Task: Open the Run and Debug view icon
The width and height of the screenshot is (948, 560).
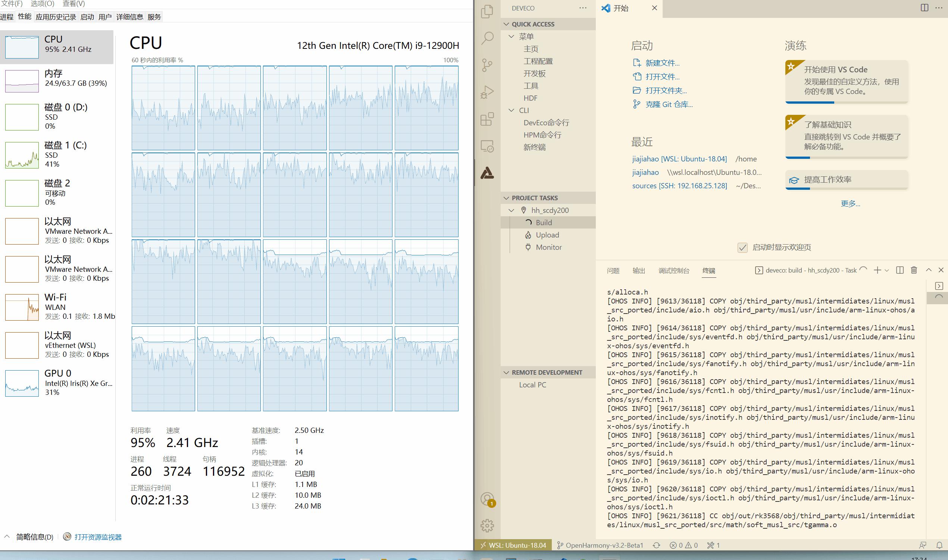Action: [x=487, y=92]
